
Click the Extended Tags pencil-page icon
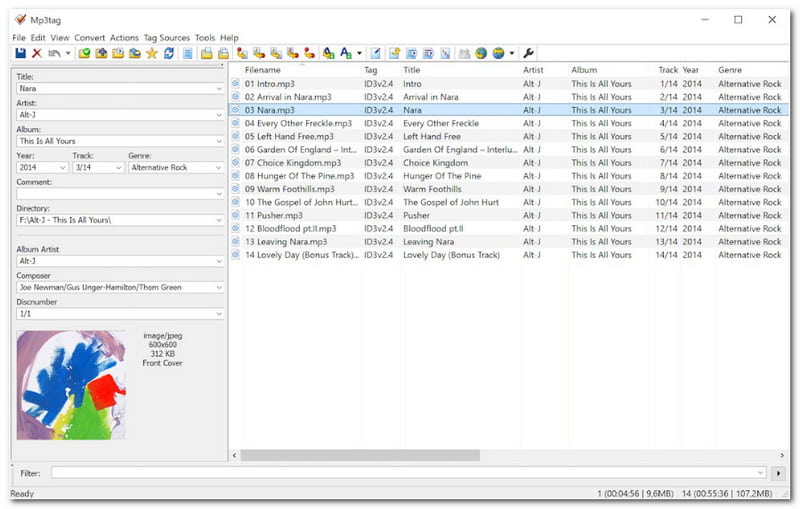pos(376,53)
